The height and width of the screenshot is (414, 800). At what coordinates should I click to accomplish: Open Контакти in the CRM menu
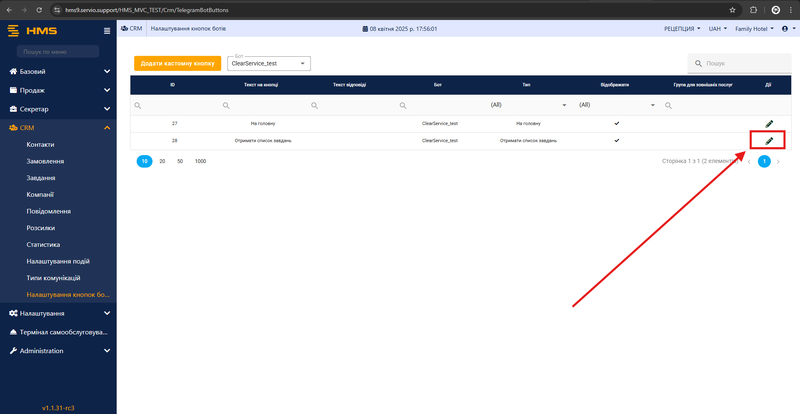point(41,145)
